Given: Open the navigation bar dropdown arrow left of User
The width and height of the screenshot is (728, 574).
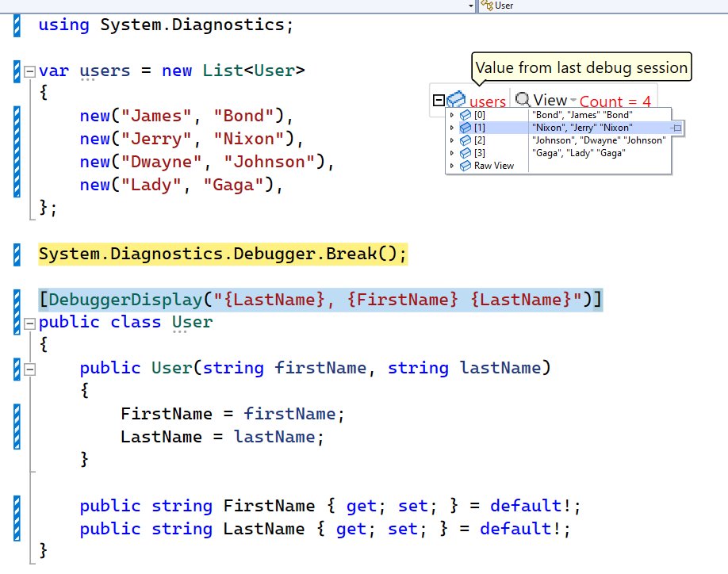Looking at the screenshot, I should tap(471, 6).
